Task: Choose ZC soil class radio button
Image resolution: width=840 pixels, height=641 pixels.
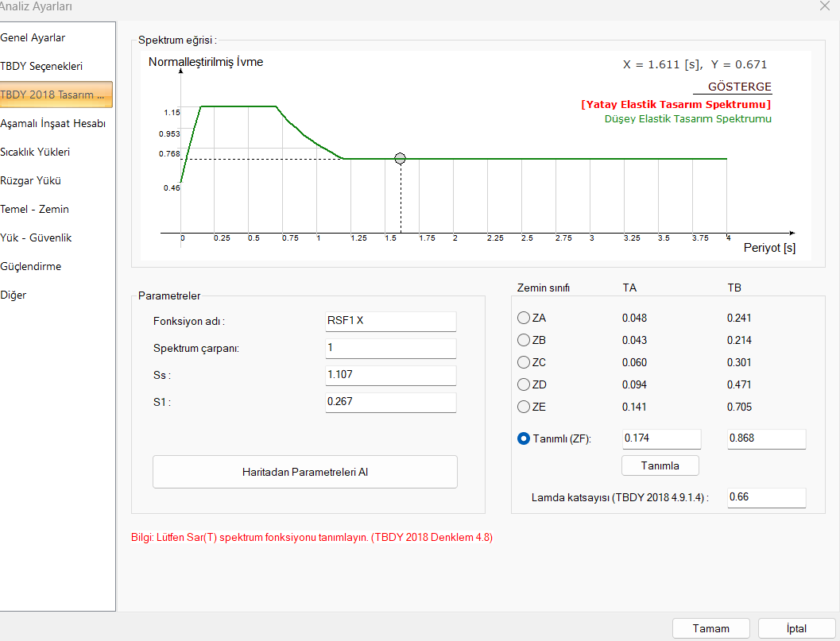Action: pyautogui.click(x=524, y=362)
